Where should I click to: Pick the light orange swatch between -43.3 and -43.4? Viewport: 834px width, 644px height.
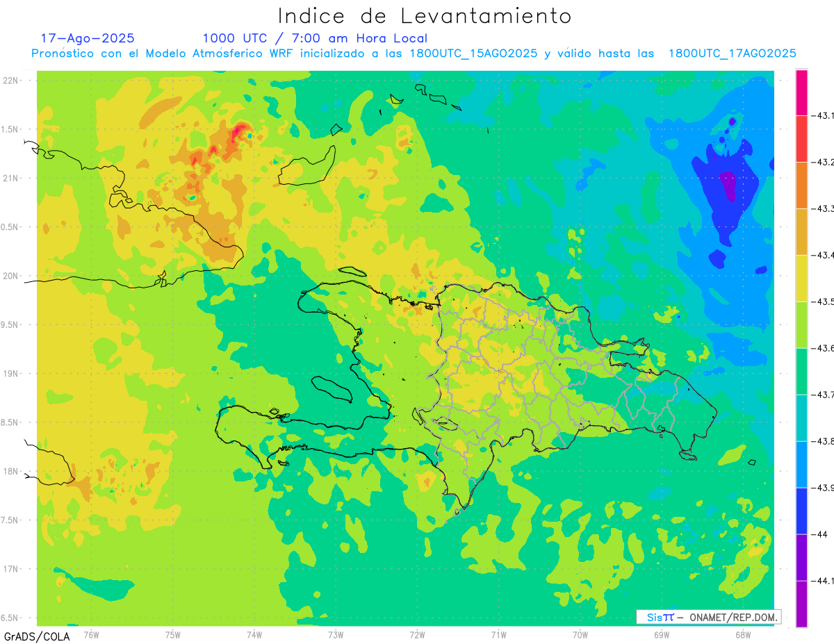click(x=801, y=231)
